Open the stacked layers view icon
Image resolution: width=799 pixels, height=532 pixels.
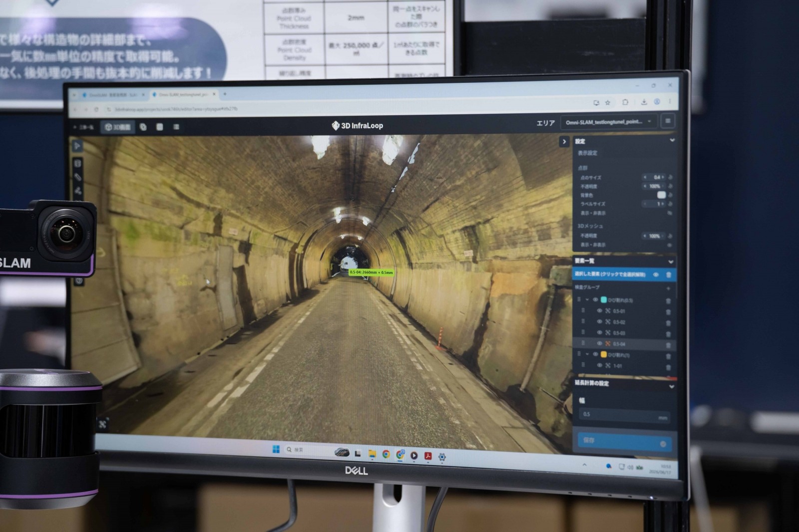(143, 127)
